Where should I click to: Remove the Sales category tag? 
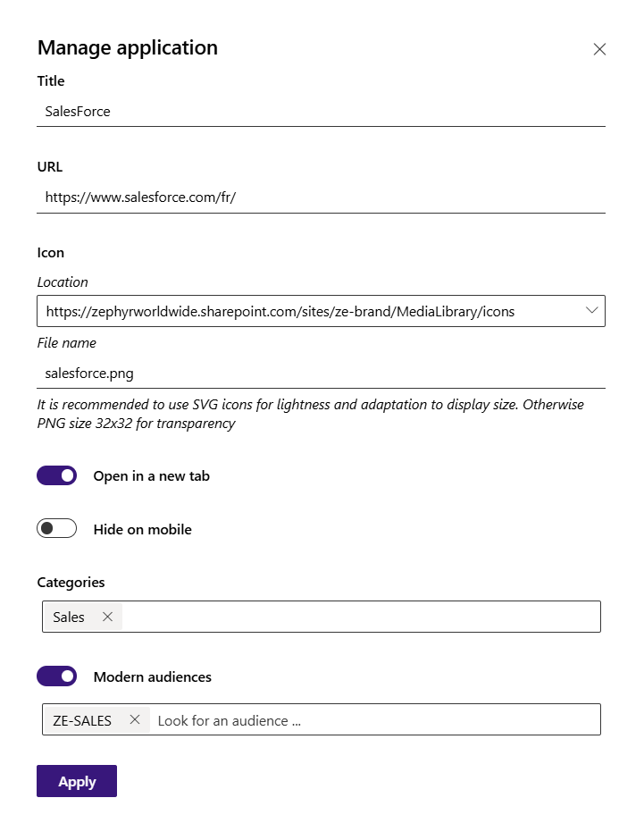pyautogui.click(x=107, y=617)
